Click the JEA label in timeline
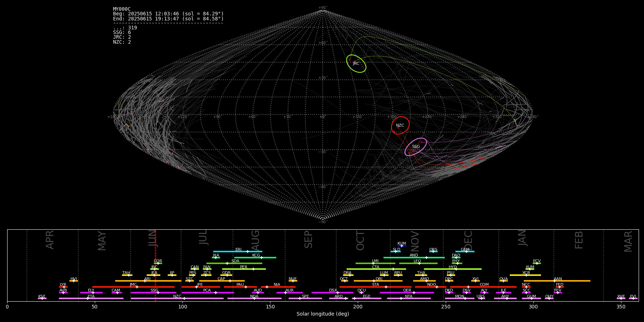This screenshot has height=322, width=644. 154,273
